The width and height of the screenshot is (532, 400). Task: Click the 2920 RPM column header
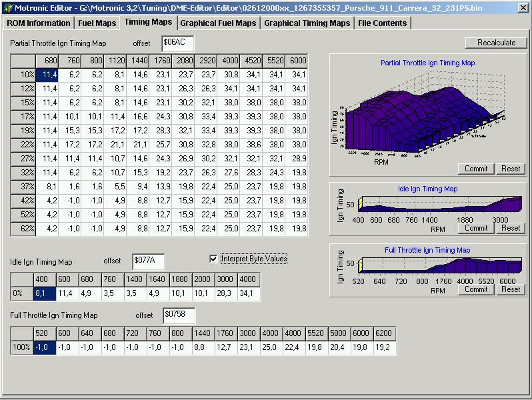(x=206, y=61)
